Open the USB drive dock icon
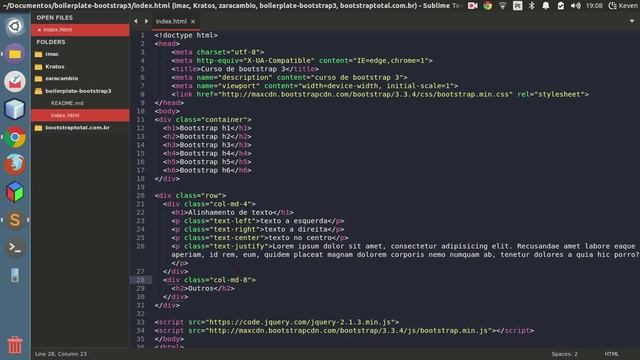This screenshot has width=640, height=360. coord(15,275)
